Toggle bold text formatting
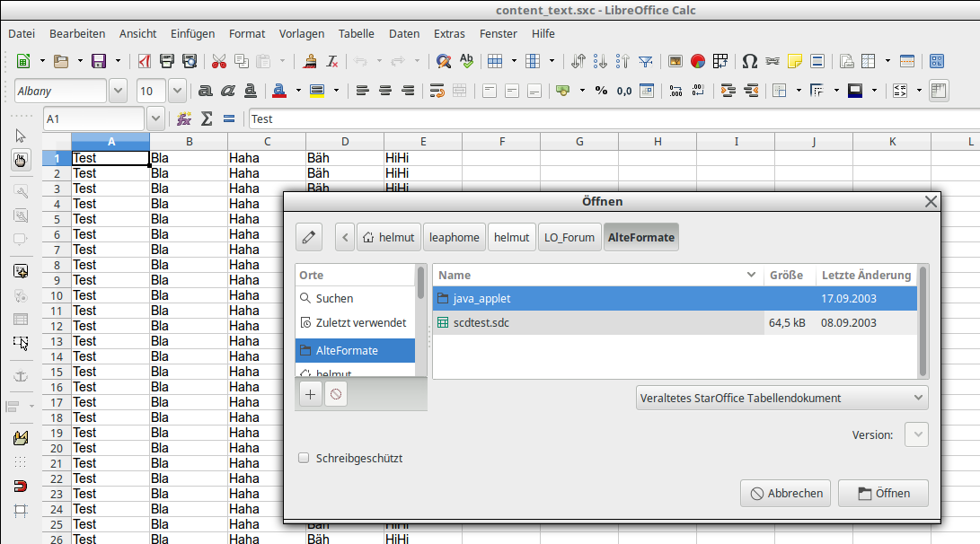 coord(205,91)
